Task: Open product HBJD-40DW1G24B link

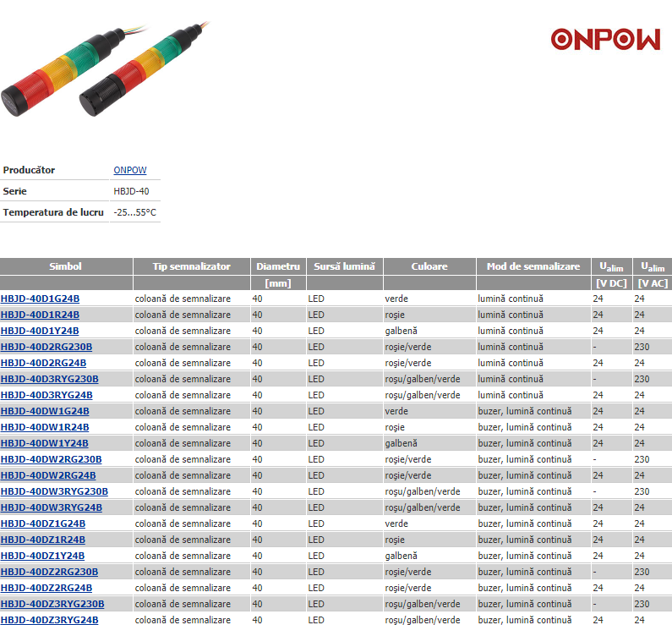Action: point(45,411)
